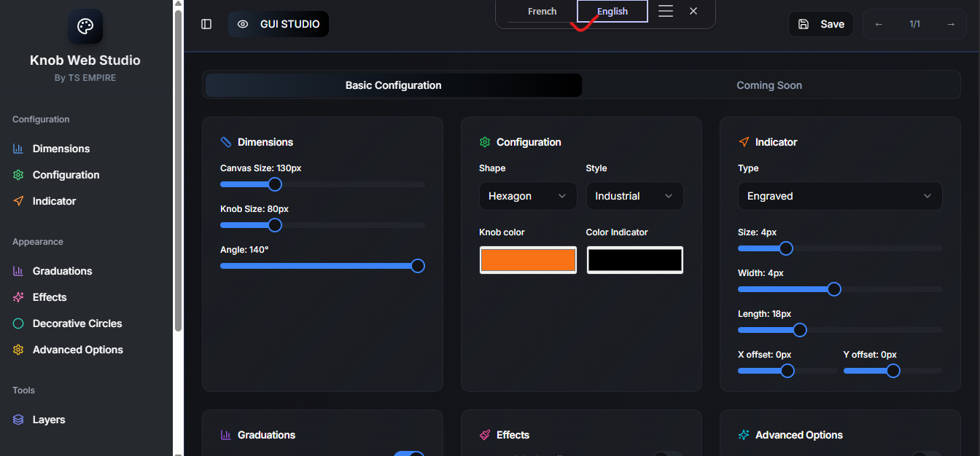Click the Save button label

point(833,24)
